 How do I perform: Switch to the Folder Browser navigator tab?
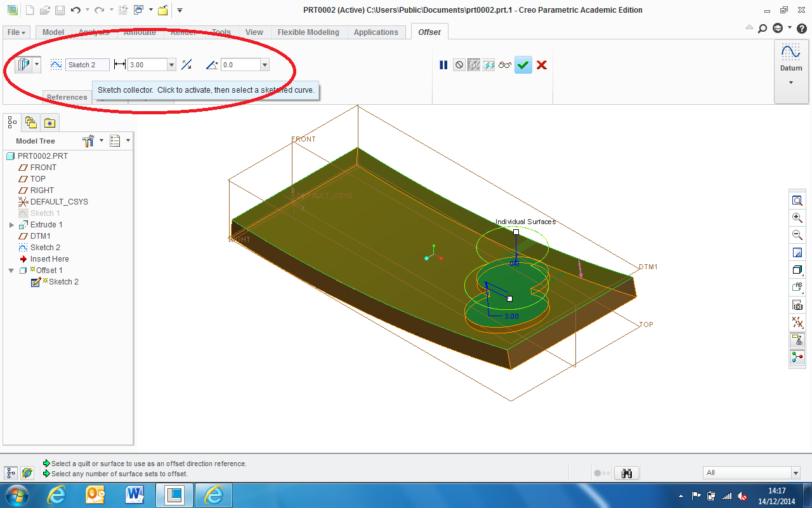pyautogui.click(x=30, y=122)
